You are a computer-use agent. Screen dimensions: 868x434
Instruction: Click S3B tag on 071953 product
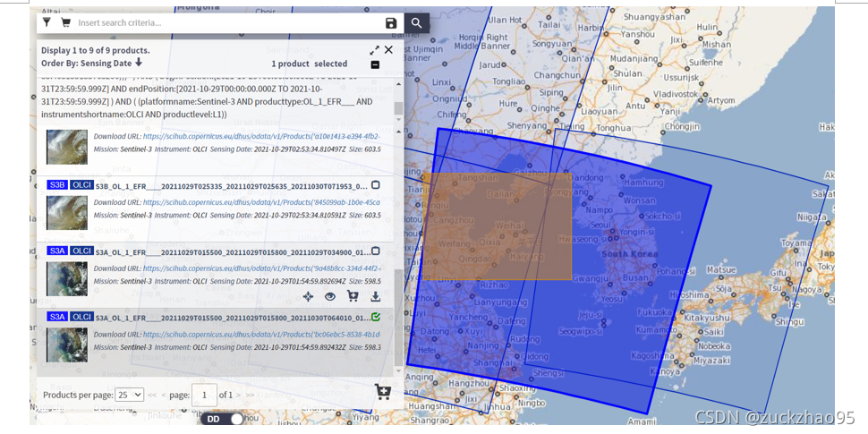57,185
